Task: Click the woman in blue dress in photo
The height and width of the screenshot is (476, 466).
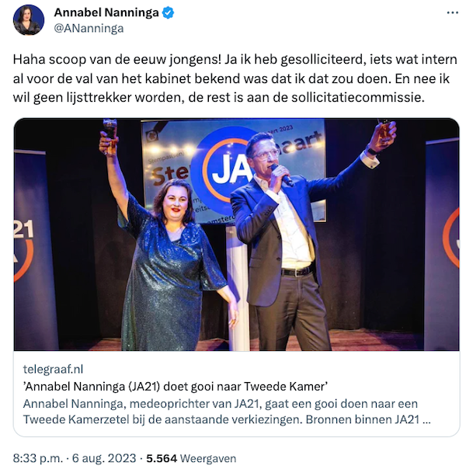Action: (x=165, y=243)
